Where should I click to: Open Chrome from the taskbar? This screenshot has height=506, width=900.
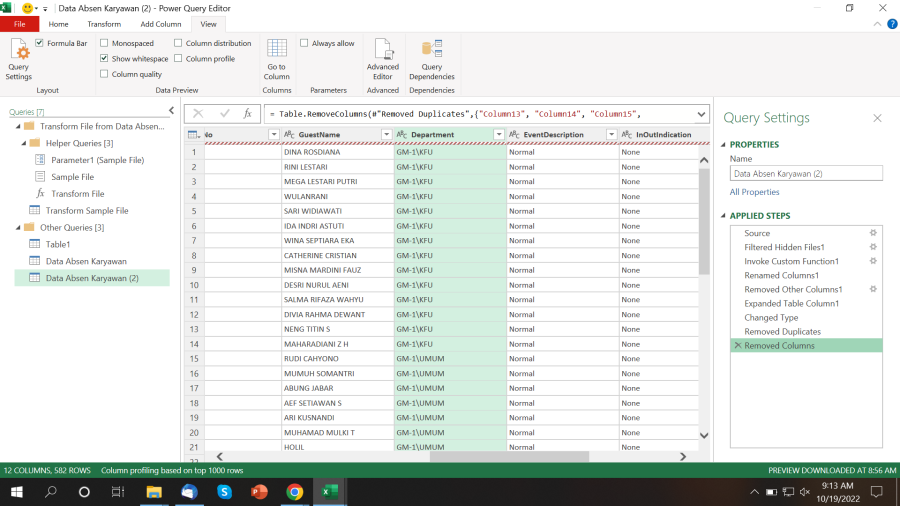tap(294, 492)
